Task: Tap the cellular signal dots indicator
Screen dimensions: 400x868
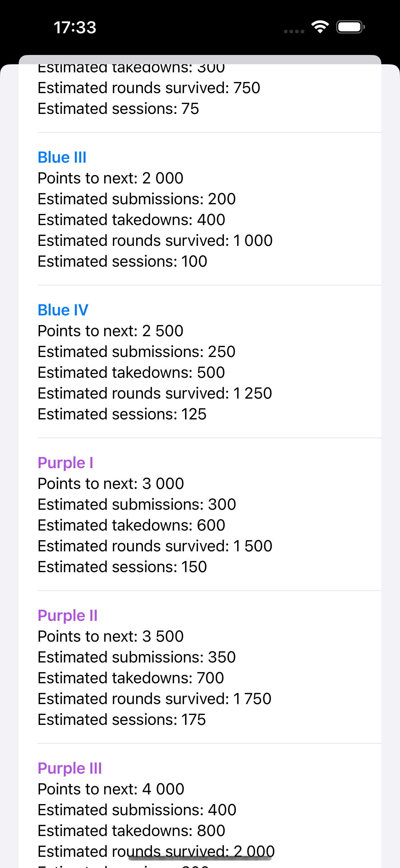Action: pos(294,31)
